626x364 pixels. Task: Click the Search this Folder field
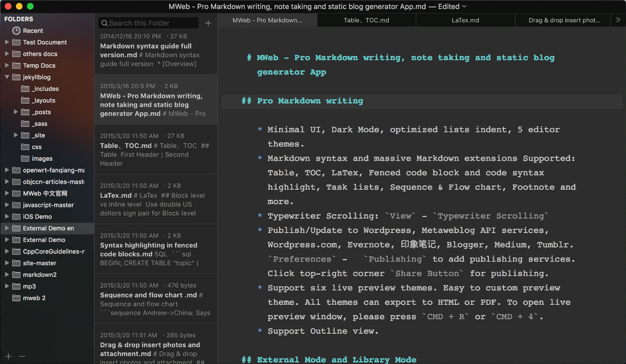pyautogui.click(x=149, y=23)
